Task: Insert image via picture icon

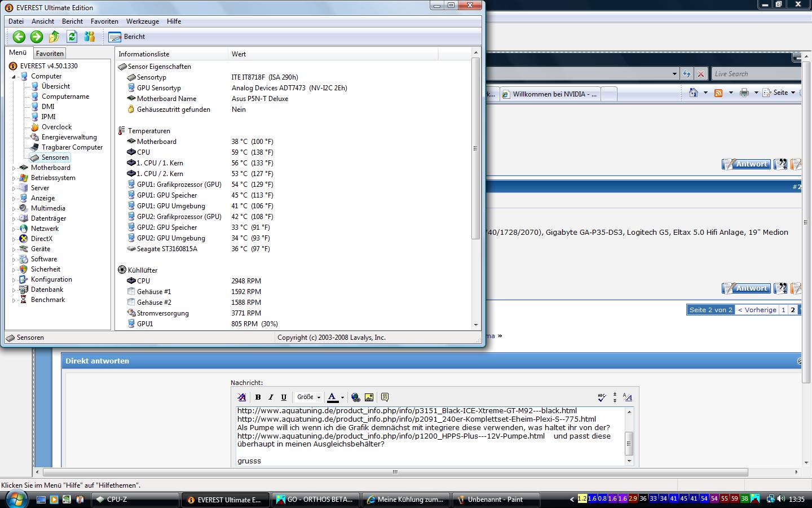Action: [x=369, y=397]
